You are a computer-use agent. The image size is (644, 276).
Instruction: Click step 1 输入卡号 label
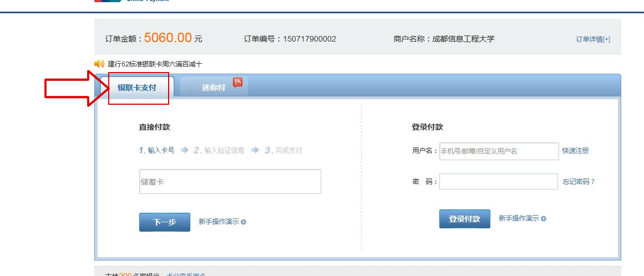coord(157,150)
